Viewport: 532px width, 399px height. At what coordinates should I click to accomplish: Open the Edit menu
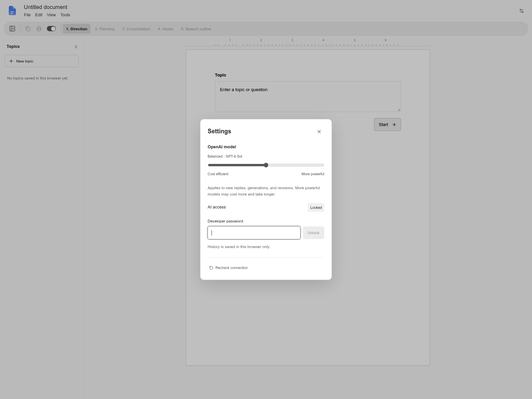click(39, 15)
